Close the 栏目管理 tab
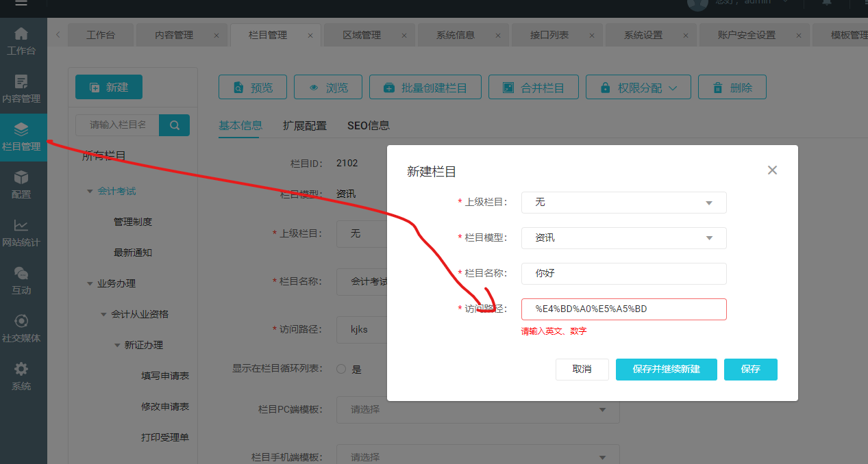The height and width of the screenshot is (464, 868). click(x=310, y=36)
